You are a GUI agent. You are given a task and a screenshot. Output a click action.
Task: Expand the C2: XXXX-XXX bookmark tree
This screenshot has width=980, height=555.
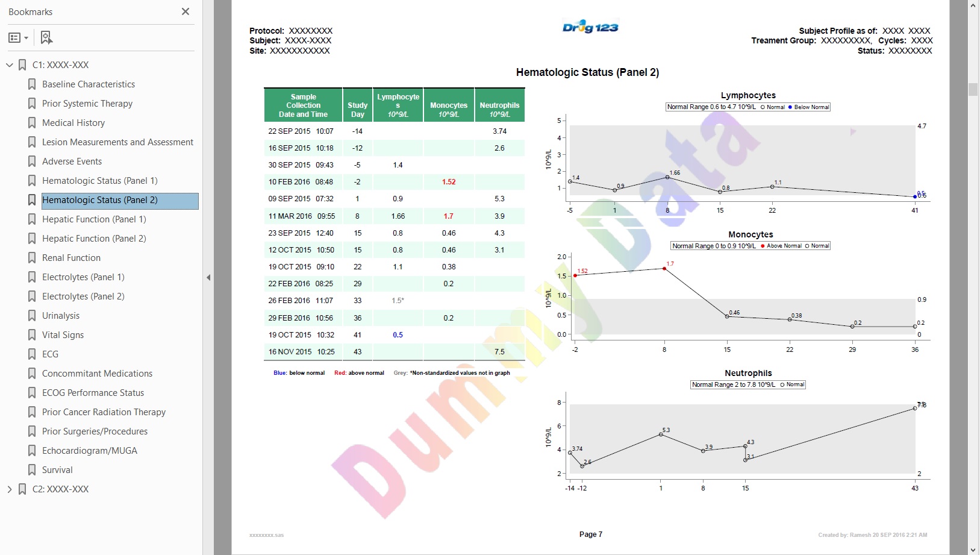pyautogui.click(x=10, y=489)
